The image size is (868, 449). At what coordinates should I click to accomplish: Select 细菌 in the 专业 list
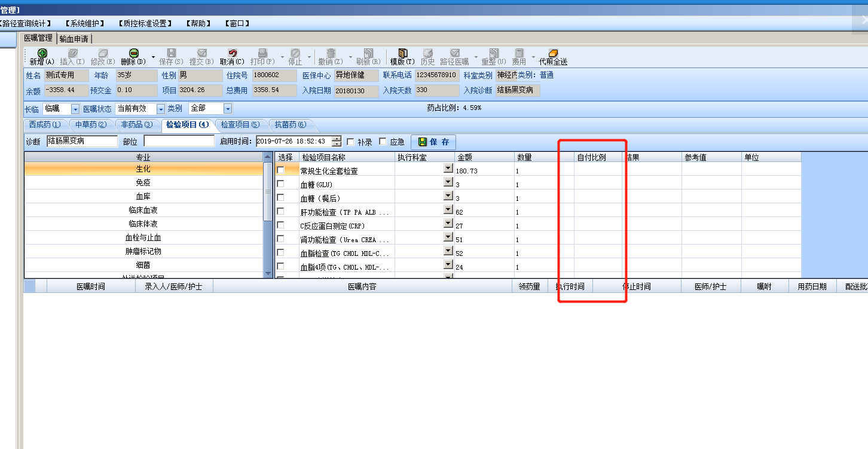tap(143, 265)
